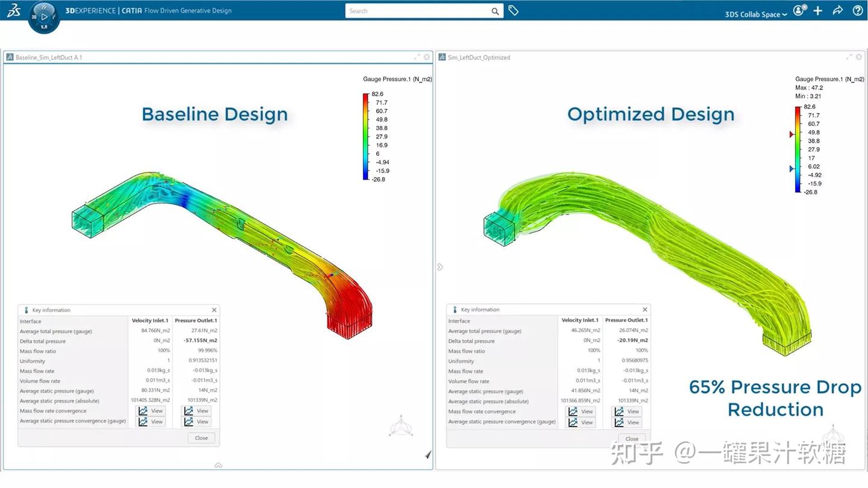Expand the arrow between the two windows
868x488 pixels.
[x=440, y=267]
